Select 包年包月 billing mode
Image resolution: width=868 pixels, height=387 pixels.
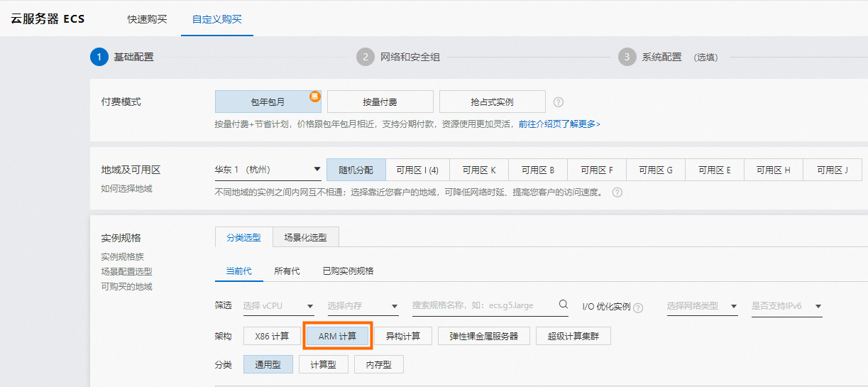pos(268,102)
